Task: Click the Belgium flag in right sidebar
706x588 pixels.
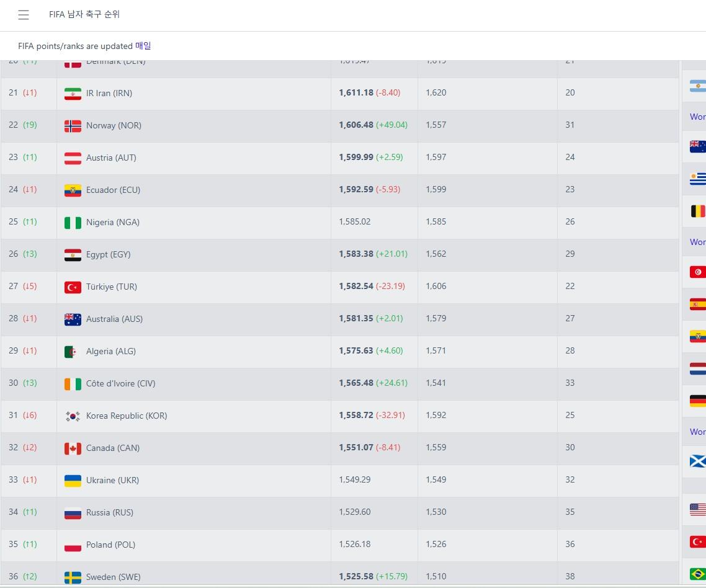Action: tap(697, 211)
